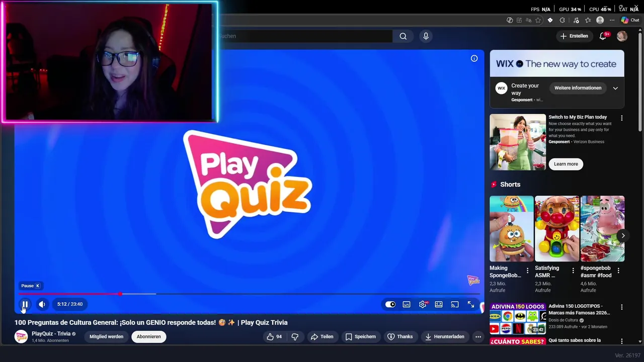Open the Satisfying ASMR short

(x=557, y=229)
